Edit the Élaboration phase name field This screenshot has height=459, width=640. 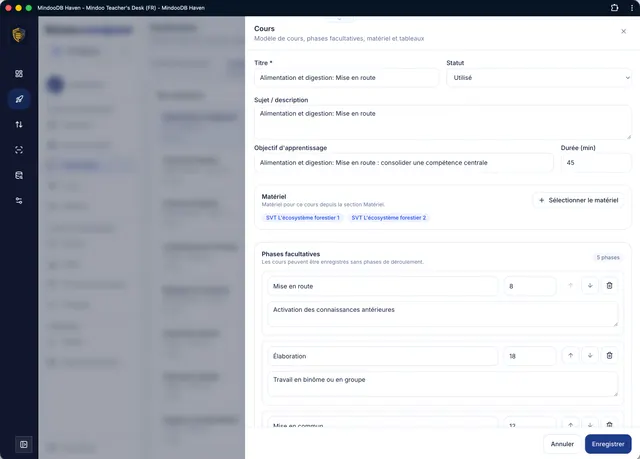coord(382,356)
